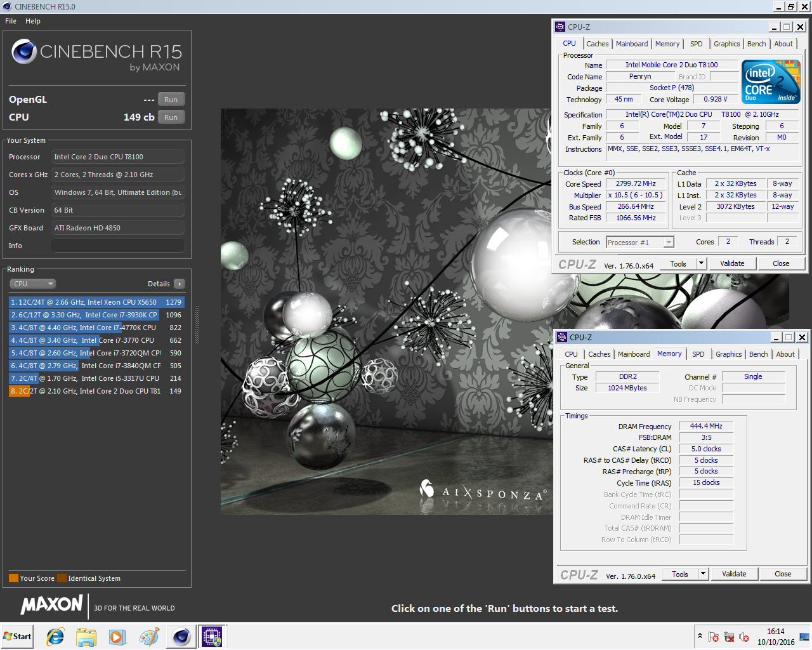The width and height of the screenshot is (812, 650).
Task: Open the Help menu in Cinebench
Action: tap(33, 21)
